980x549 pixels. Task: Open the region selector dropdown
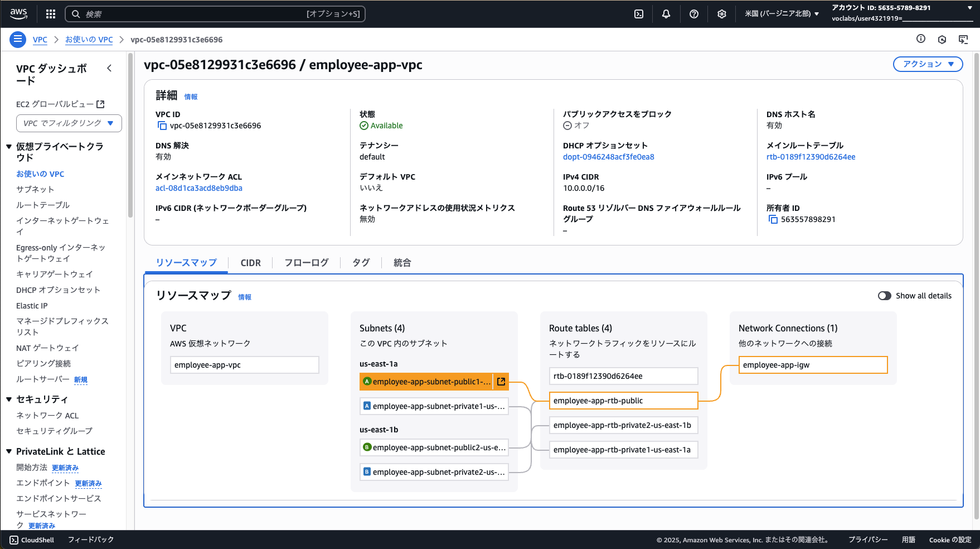(x=782, y=14)
